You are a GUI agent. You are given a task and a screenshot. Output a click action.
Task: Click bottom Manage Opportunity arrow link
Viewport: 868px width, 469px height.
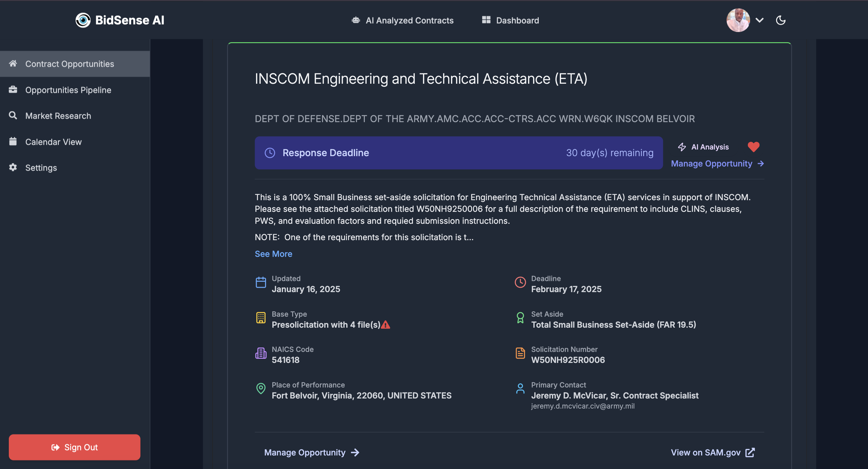tap(311, 452)
